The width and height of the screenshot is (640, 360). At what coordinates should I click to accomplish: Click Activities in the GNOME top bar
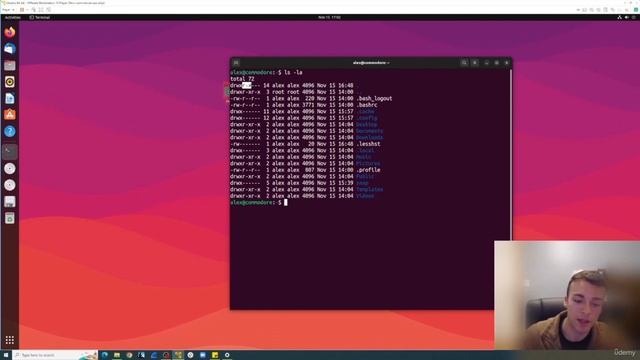point(13,18)
